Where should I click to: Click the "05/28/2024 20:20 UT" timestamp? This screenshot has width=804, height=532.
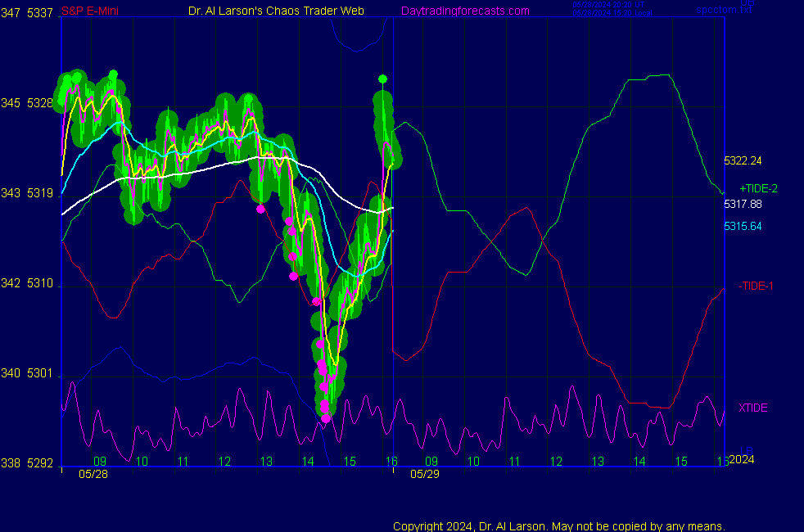pyautogui.click(x=608, y=5)
